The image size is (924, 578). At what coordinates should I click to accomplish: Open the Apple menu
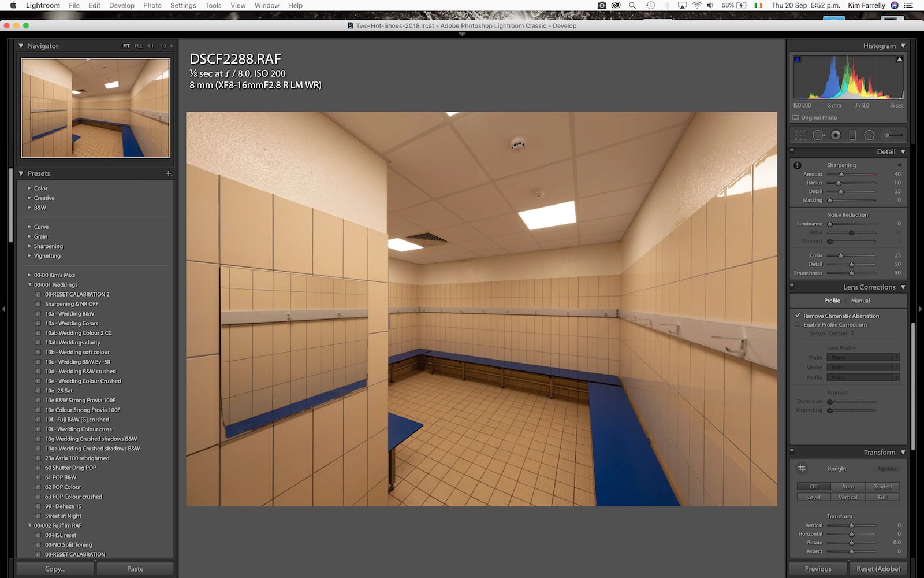coord(13,5)
